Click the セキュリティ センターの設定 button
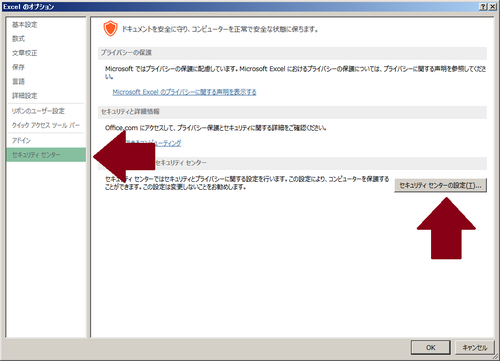 click(x=440, y=185)
